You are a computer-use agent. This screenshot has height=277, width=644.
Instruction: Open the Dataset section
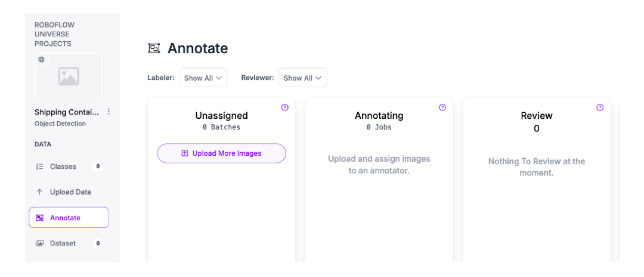63,243
